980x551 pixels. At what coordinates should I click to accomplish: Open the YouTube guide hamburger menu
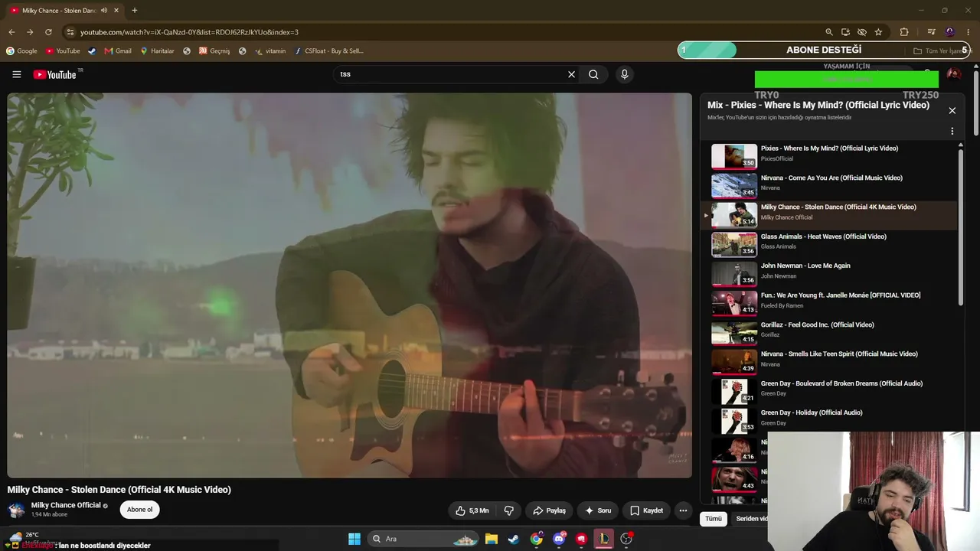tap(16, 74)
